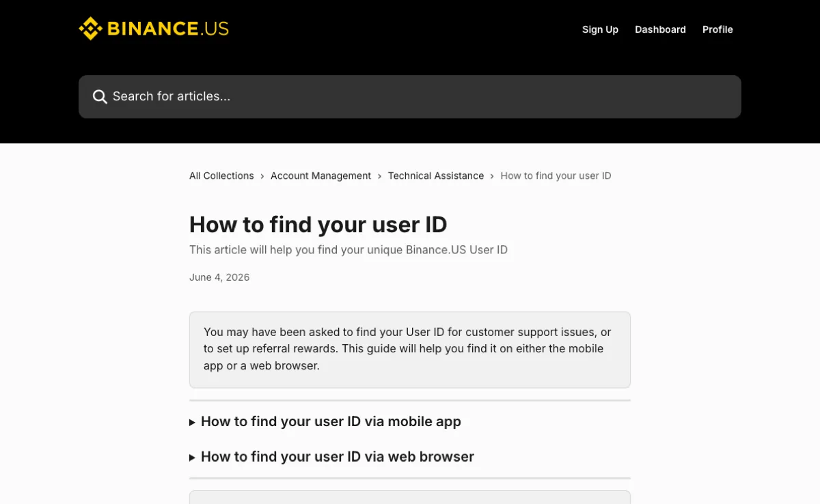Navigate to All Collections breadcrumb

pos(221,176)
